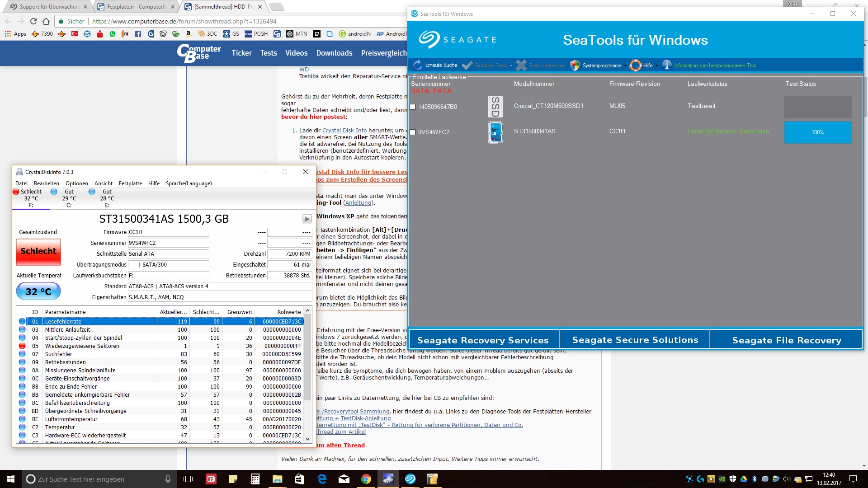Check the Crucial SSD 1405096647B0 checkbox

point(412,107)
